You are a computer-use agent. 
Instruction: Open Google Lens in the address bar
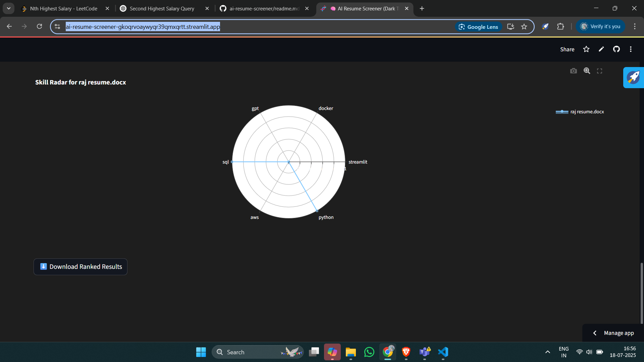tap(478, 27)
